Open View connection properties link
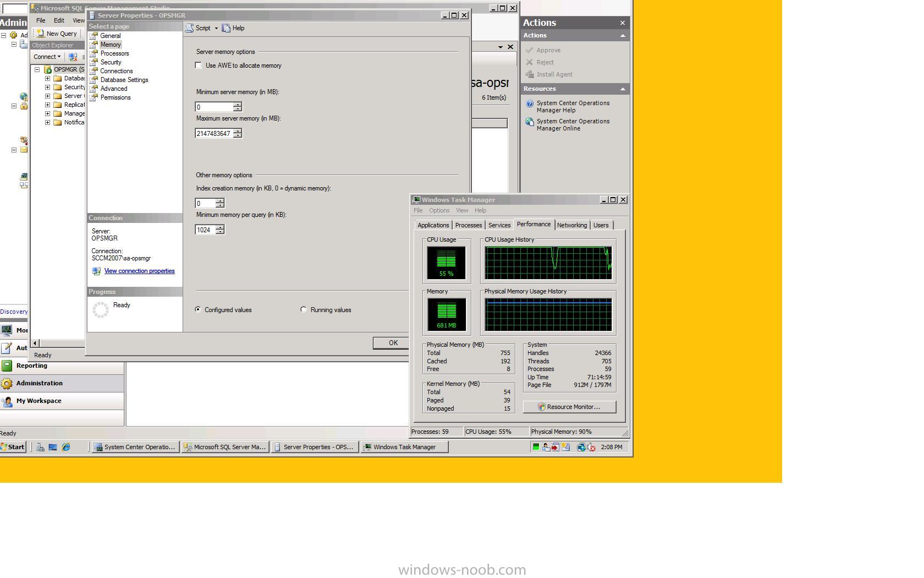Screen dimensions: 924x578 click(x=139, y=271)
